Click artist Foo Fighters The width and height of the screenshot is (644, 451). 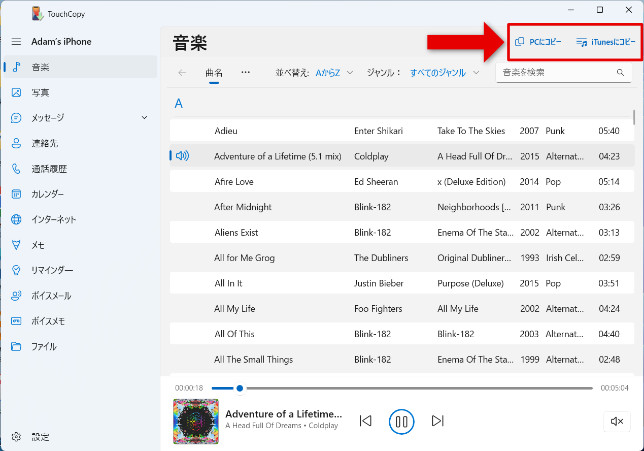[x=378, y=308]
